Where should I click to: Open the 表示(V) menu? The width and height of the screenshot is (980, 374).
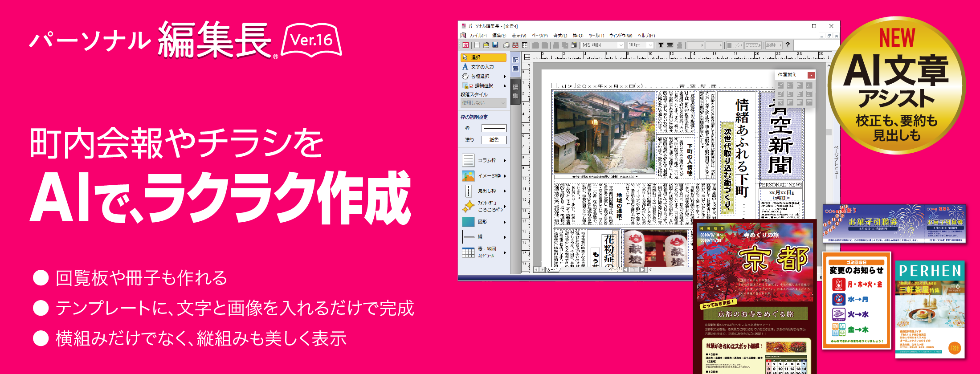click(x=519, y=36)
